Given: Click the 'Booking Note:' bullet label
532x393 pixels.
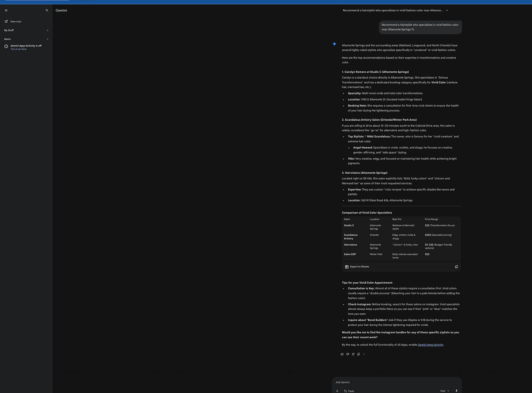Looking at the screenshot, I should (357, 106).
